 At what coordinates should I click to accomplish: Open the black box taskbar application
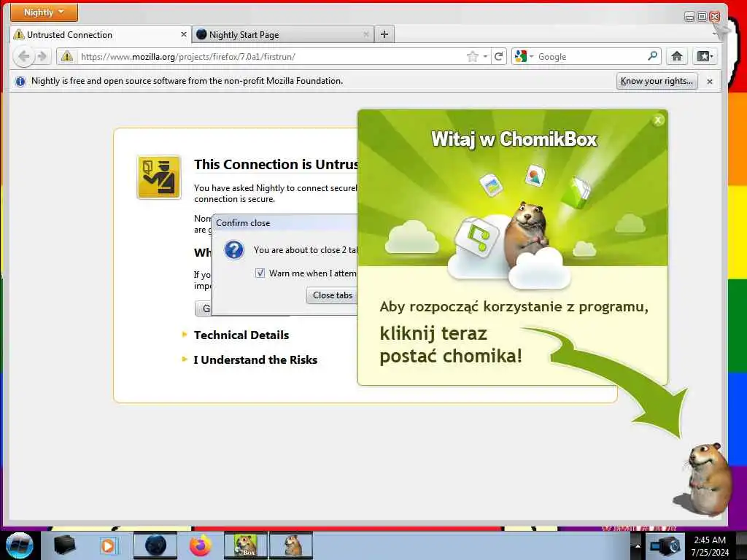click(65, 545)
